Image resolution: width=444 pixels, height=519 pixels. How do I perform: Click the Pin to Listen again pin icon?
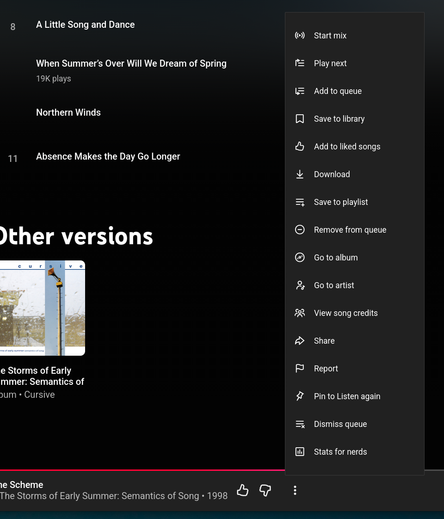300,396
